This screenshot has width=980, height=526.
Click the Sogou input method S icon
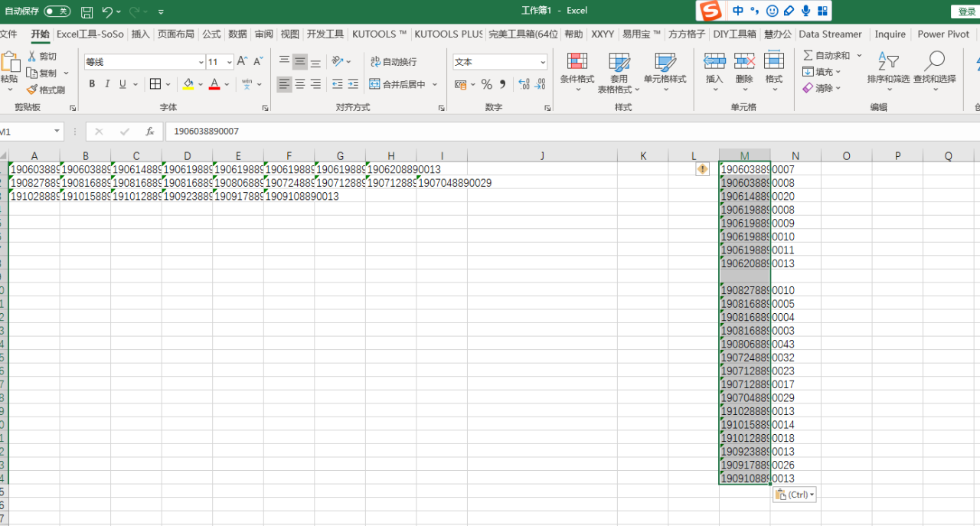(711, 11)
